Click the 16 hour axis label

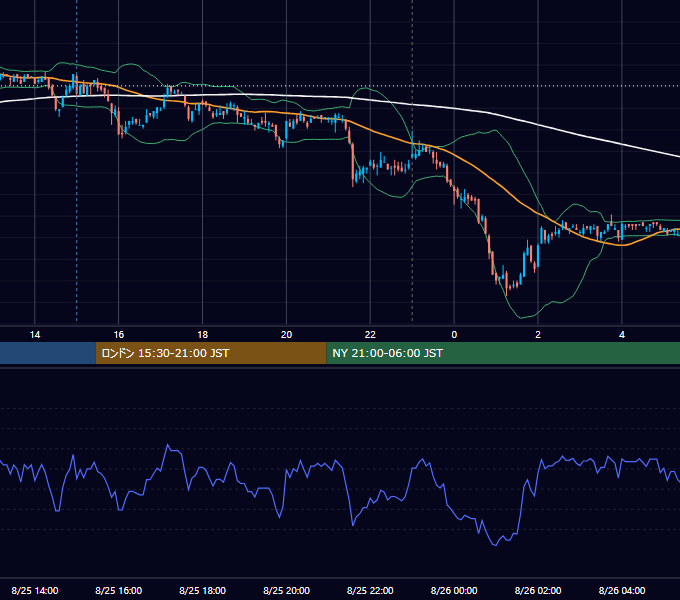(x=118, y=335)
